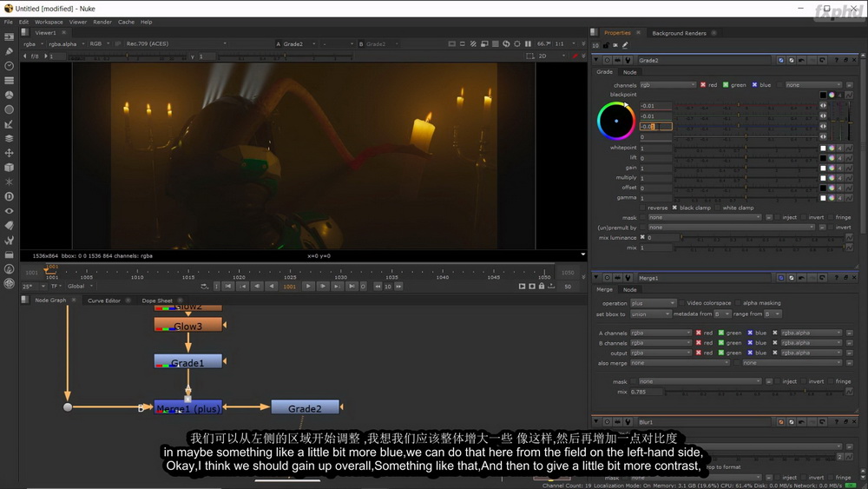Click the blackpoint blue value input field
This screenshot has width=868, height=489.
[x=656, y=126]
